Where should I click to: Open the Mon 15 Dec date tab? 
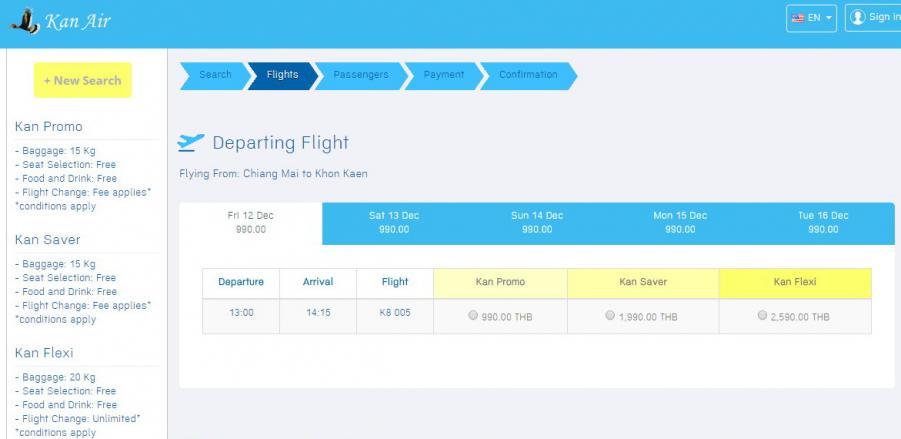(x=680, y=222)
